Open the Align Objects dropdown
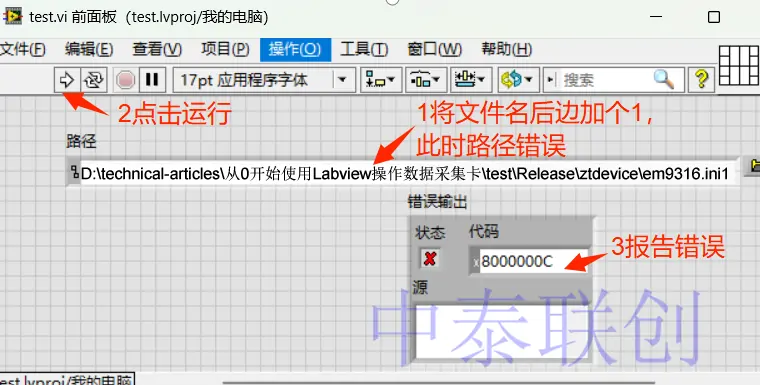Screen dimensions: 760x385 click(x=380, y=80)
